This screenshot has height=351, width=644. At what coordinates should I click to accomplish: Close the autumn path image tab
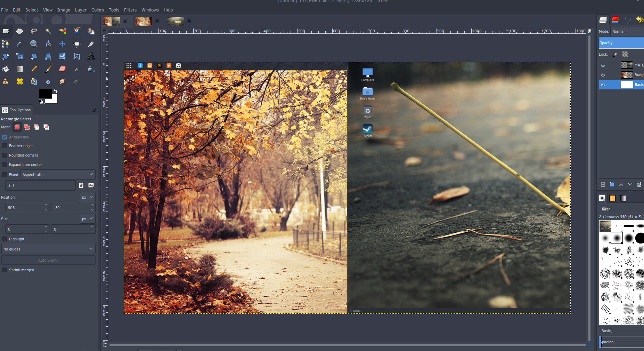pyautogui.click(x=157, y=21)
